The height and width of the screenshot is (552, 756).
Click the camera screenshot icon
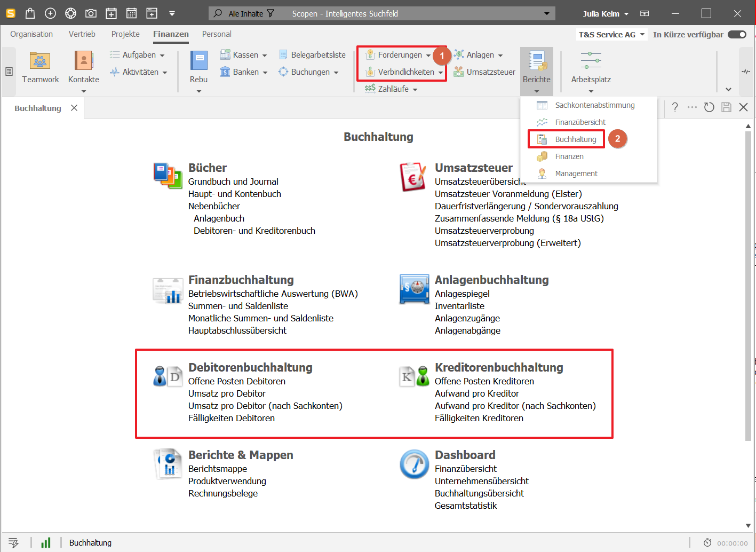tap(91, 13)
